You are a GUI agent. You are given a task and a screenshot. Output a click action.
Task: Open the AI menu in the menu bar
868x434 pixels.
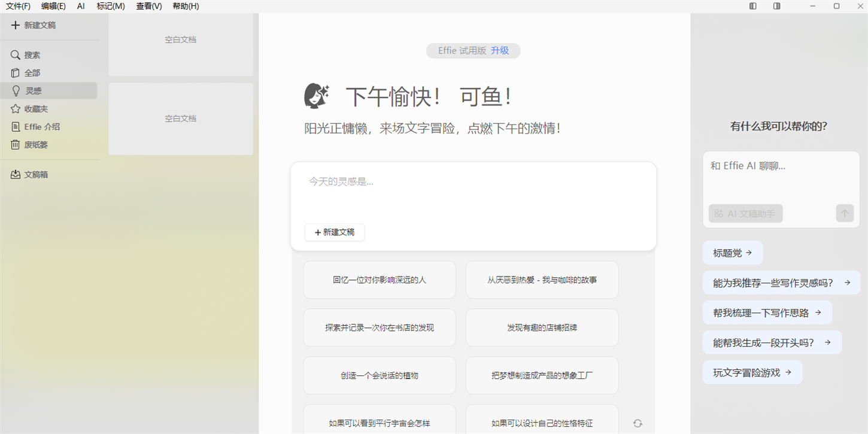click(81, 6)
